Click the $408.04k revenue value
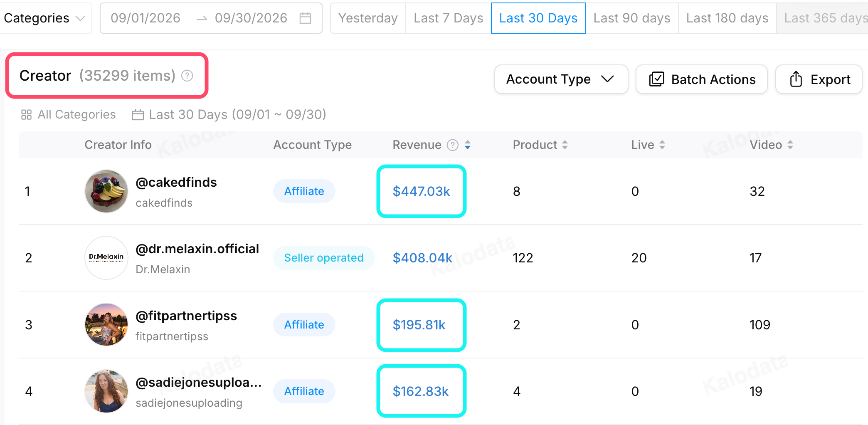 point(422,258)
